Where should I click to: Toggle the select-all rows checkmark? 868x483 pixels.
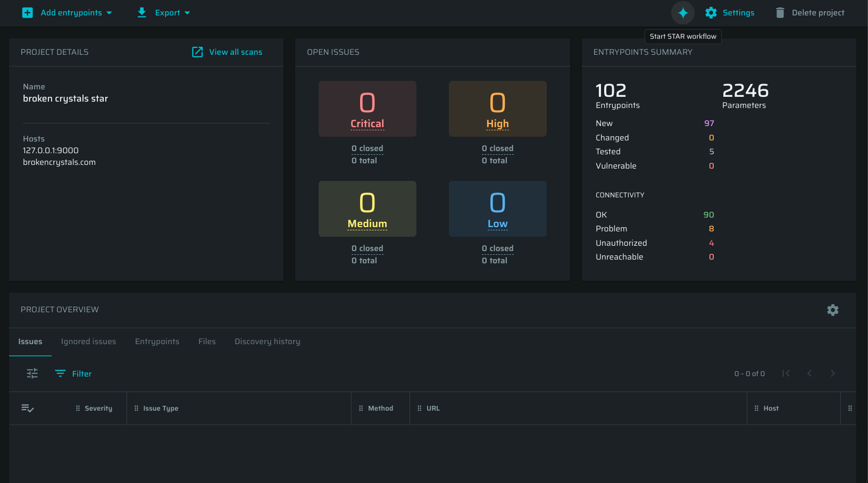pyautogui.click(x=28, y=409)
